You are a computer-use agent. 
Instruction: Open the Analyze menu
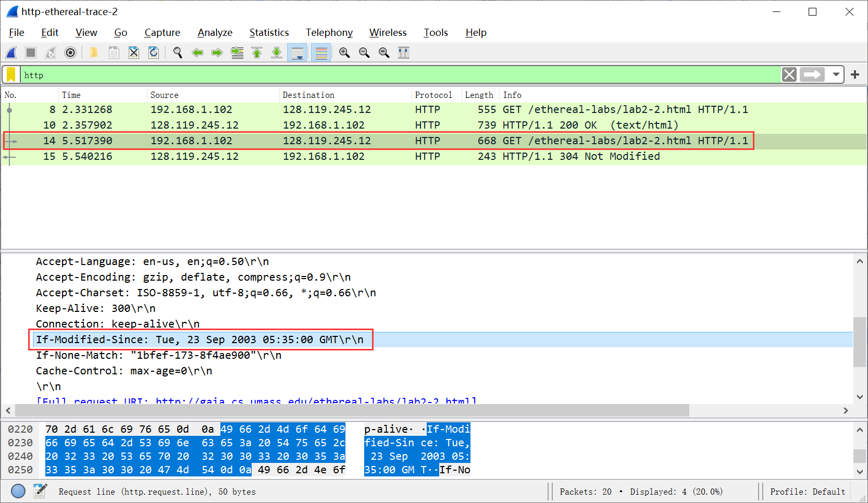(215, 32)
